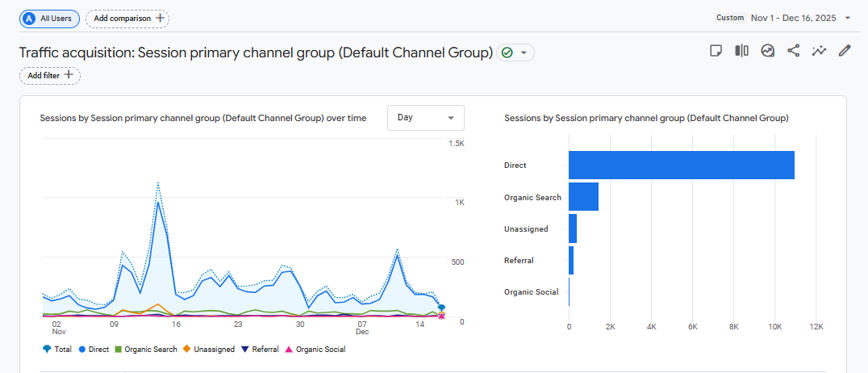Click the Add comparison button
Image resolution: width=868 pixels, height=373 pixels.
pos(127,18)
